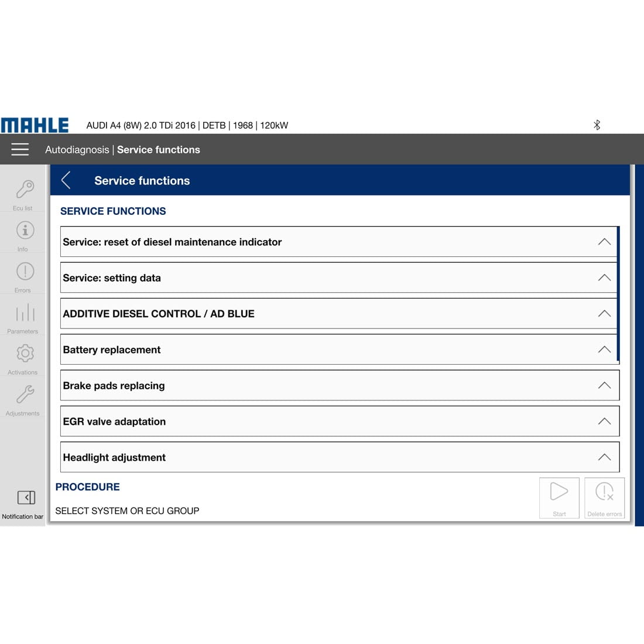The image size is (644, 644).
Task: Expand the EGR valve adaptation chevron
Action: pos(604,422)
